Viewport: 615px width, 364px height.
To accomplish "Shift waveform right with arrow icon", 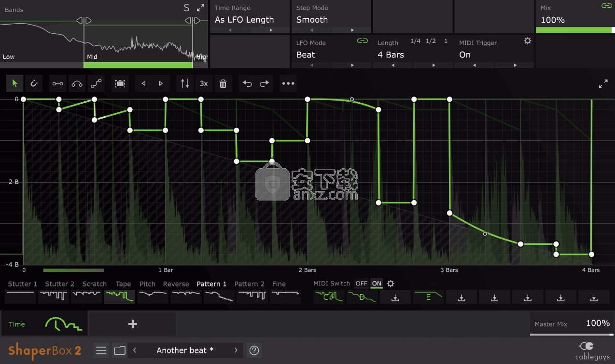I will point(161,83).
